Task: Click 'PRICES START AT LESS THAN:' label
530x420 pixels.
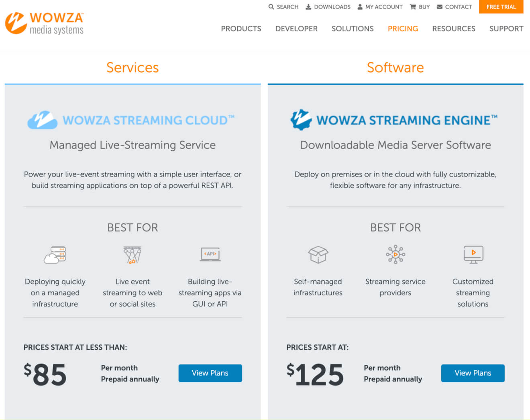Action: [x=75, y=347]
